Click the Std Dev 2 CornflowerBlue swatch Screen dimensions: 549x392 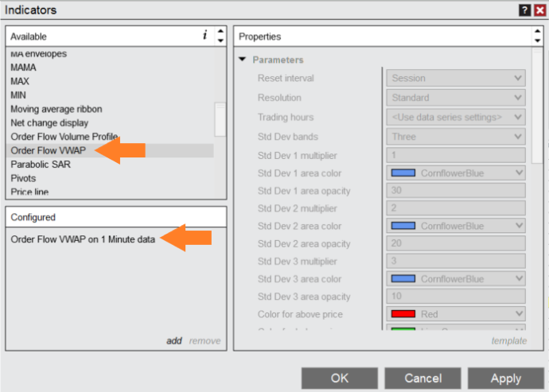[x=403, y=226]
